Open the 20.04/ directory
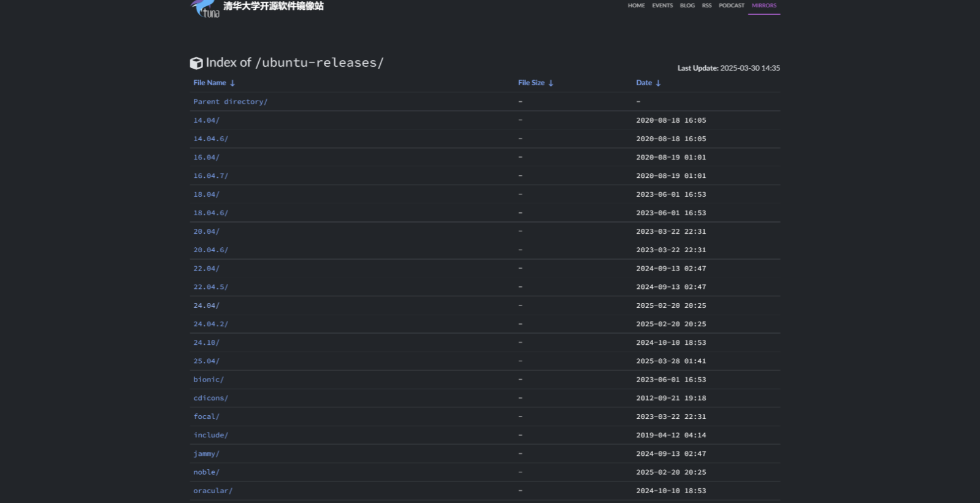 click(x=206, y=231)
